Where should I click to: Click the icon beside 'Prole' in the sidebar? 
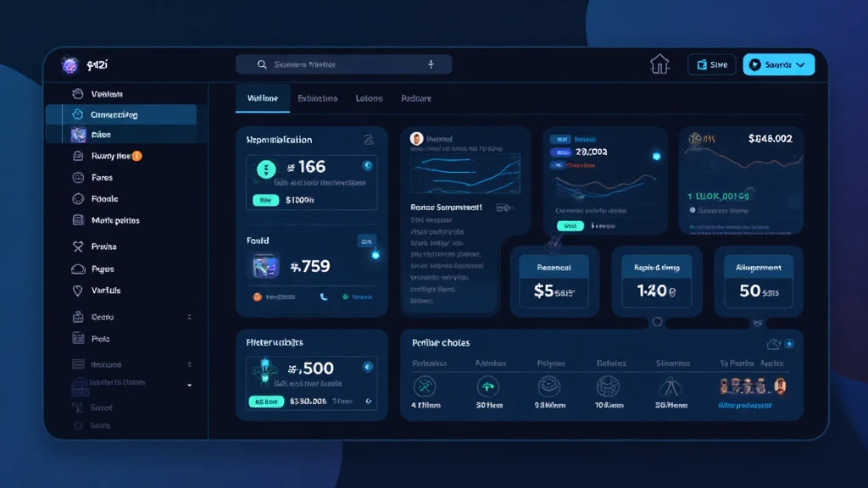[78, 338]
